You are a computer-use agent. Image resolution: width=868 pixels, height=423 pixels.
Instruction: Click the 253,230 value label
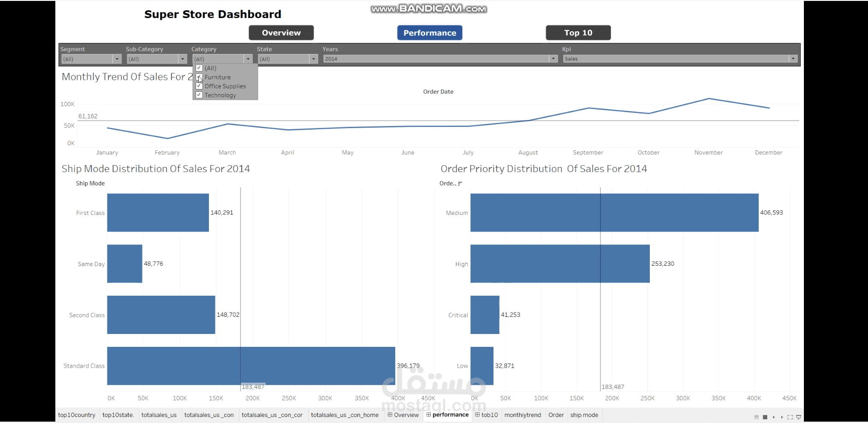663,264
